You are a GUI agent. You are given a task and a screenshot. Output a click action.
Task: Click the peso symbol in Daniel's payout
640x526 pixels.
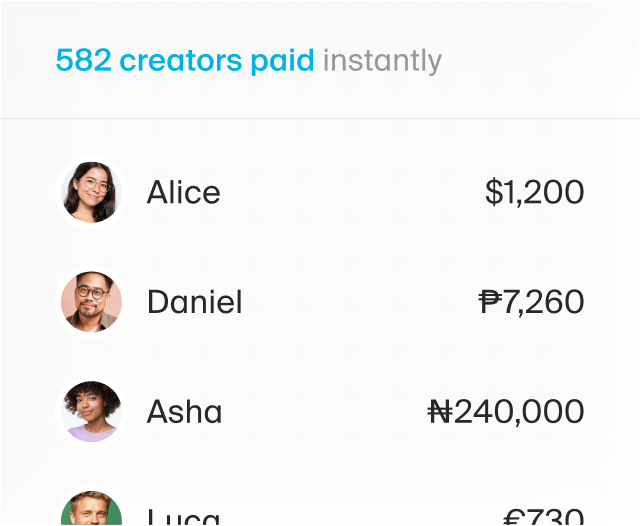(x=490, y=302)
